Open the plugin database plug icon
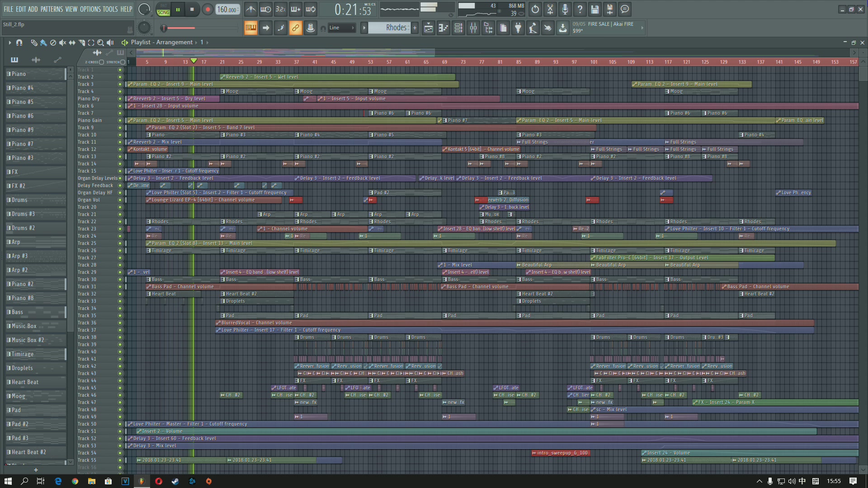Viewport: 868px width, 488px height. coord(518,28)
